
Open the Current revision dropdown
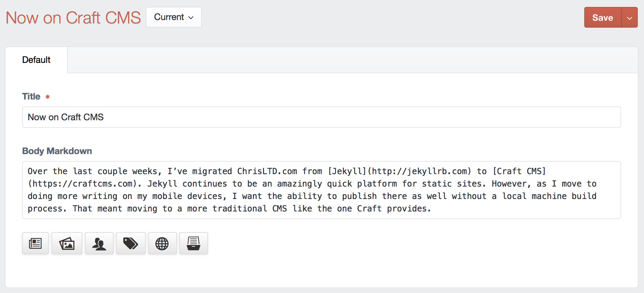pos(173,17)
